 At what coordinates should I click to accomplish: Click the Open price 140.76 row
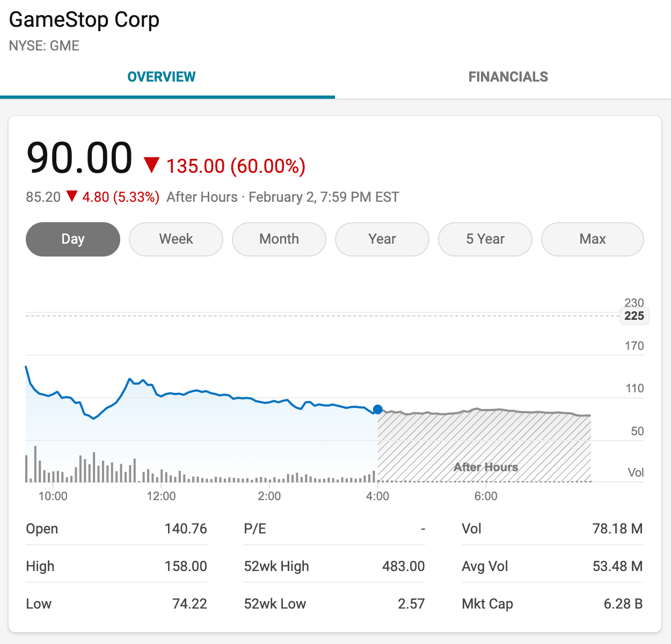click(116, 529)
